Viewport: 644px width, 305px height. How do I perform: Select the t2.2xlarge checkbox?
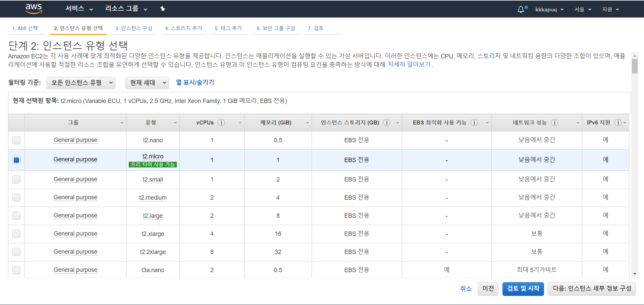(16, 252)
